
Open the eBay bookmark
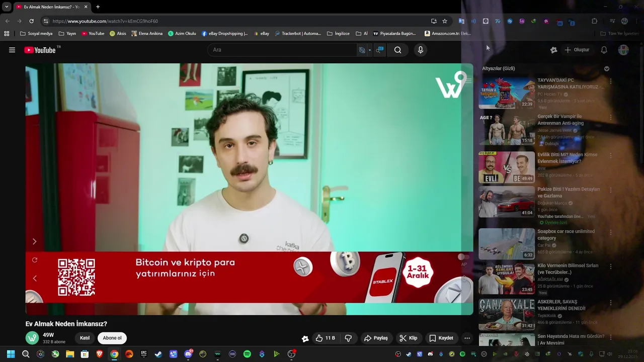[261, 34]
